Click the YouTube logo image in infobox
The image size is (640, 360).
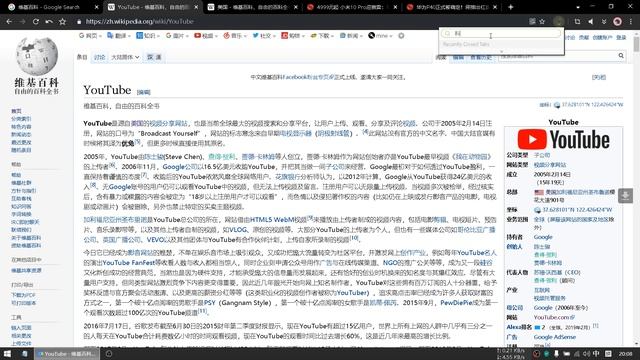(x=563, y=139)
